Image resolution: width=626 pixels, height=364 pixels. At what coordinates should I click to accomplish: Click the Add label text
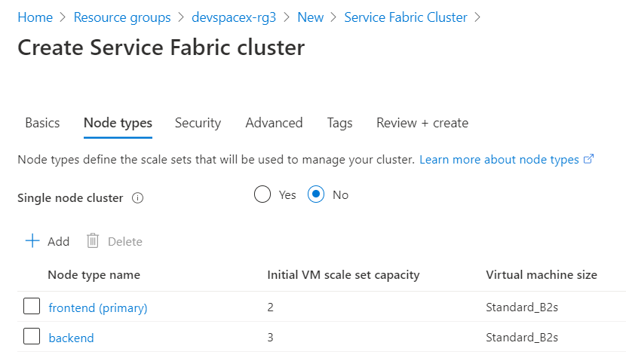pos(58,241)
